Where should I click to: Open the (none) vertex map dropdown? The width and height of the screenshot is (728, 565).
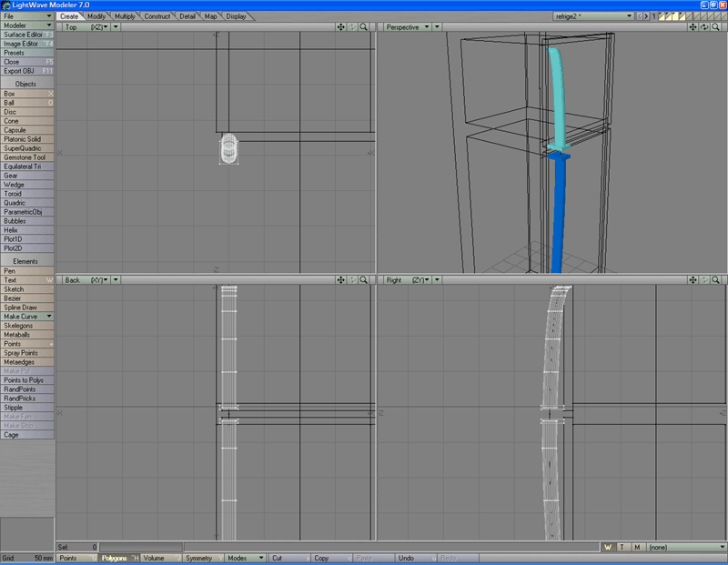(x=687, y=548)
